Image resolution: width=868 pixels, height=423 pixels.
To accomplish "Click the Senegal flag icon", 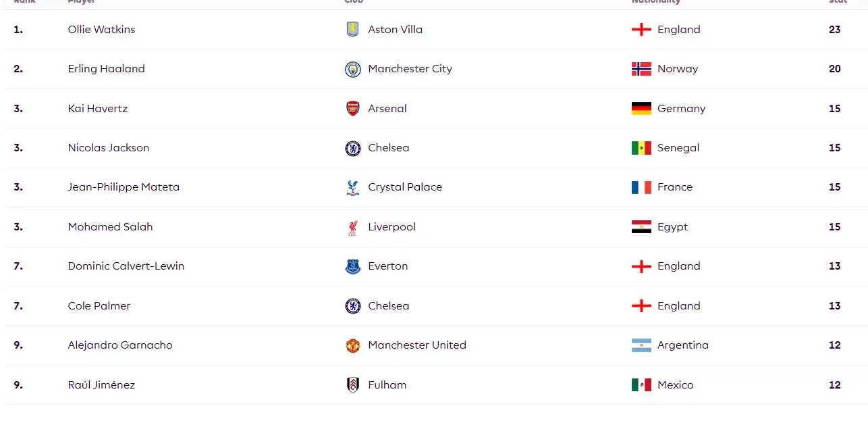I will 641,148.
